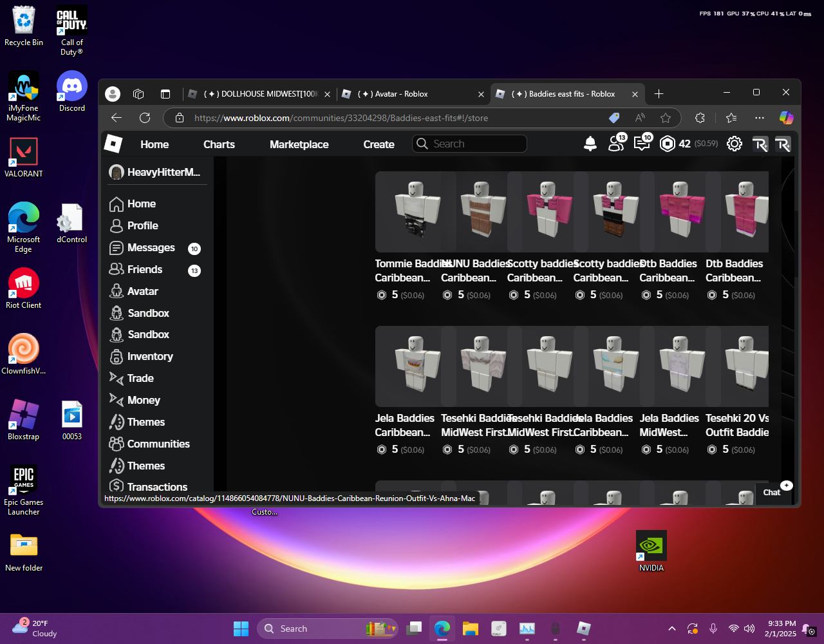Open Edge settings and more menu
Viewport: 824px width, 644px height.
[x=760, y=118]
